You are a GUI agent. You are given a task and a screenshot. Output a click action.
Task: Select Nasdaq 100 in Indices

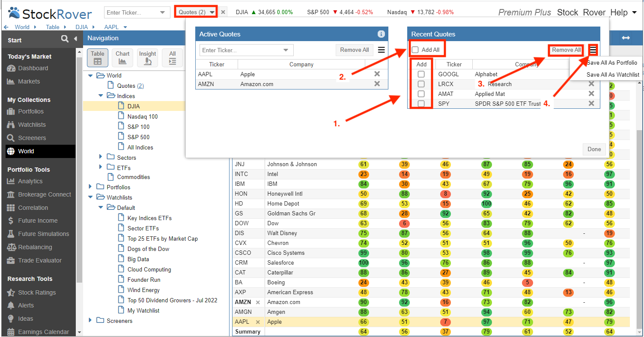click(x=143, y=116)
